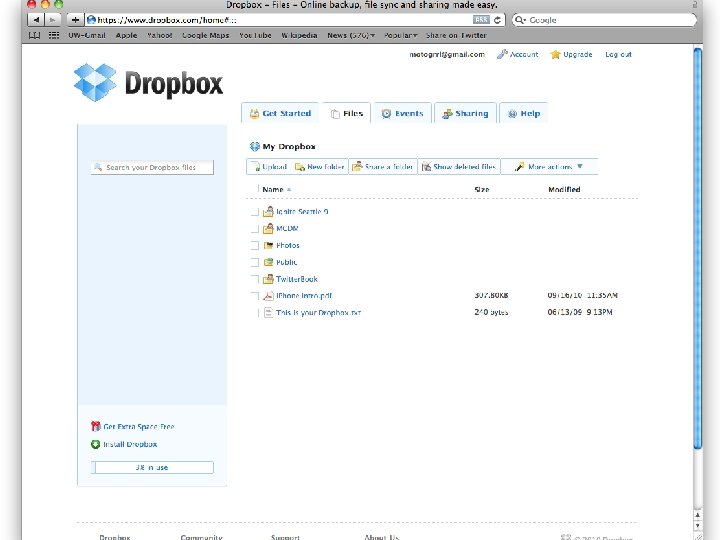Image resolution: width=720 pixels, height=540 pixels.
Task: Click the scrollbar down arrow
Action: tap(698, 526)
